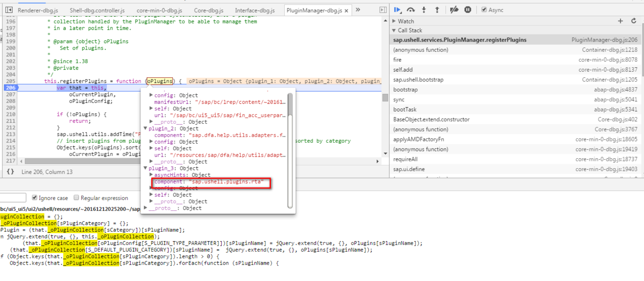Show the file navigator pane
This screenshot has height=281, width=644.
click(9, 10)
